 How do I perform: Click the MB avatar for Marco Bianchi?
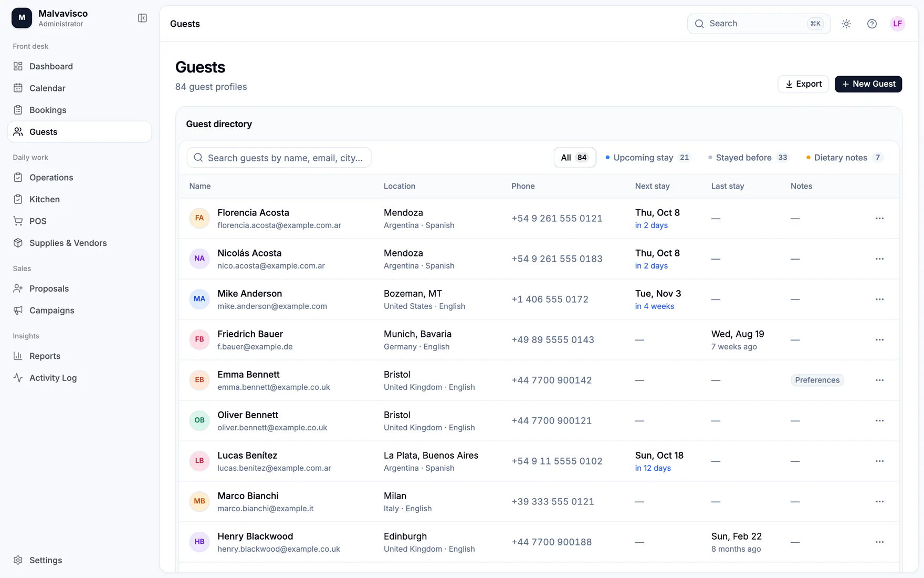click(199, 501)
